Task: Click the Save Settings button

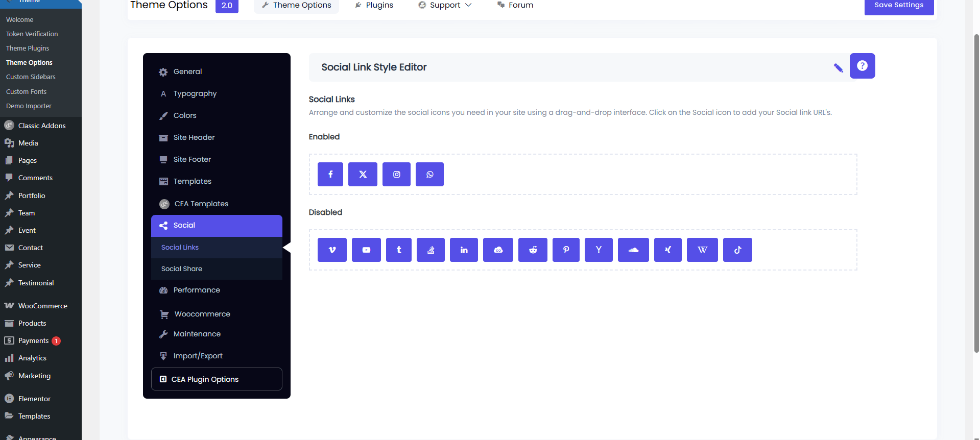Action: [898, 6]
